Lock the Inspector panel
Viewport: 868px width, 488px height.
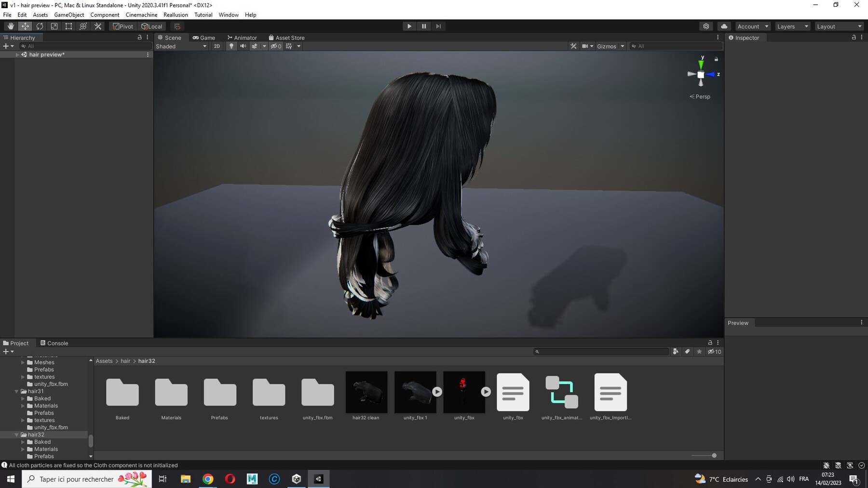pyautogui.click(x=854, y=37)
